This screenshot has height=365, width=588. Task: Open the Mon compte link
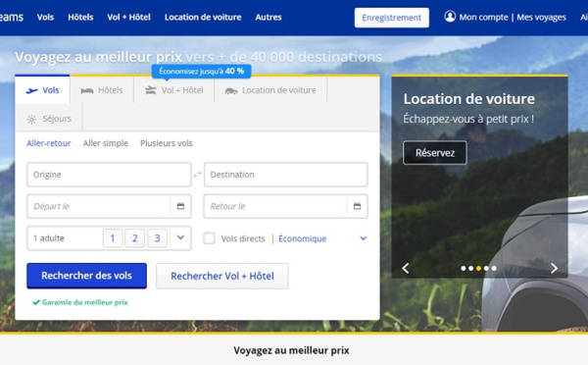pyautogui.click(x=483, y=18)
